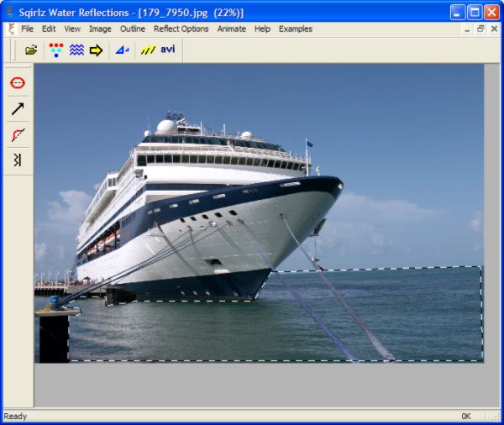Open the Reflect Options menu
The image size is (504, 425).
(x=181, y=29)
